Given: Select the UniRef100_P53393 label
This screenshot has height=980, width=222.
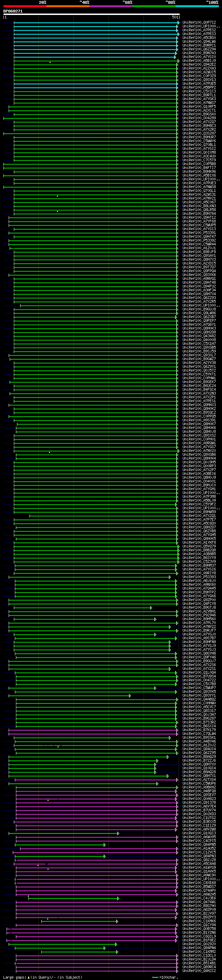Looking at the screenshot, I should click(199, 577).
